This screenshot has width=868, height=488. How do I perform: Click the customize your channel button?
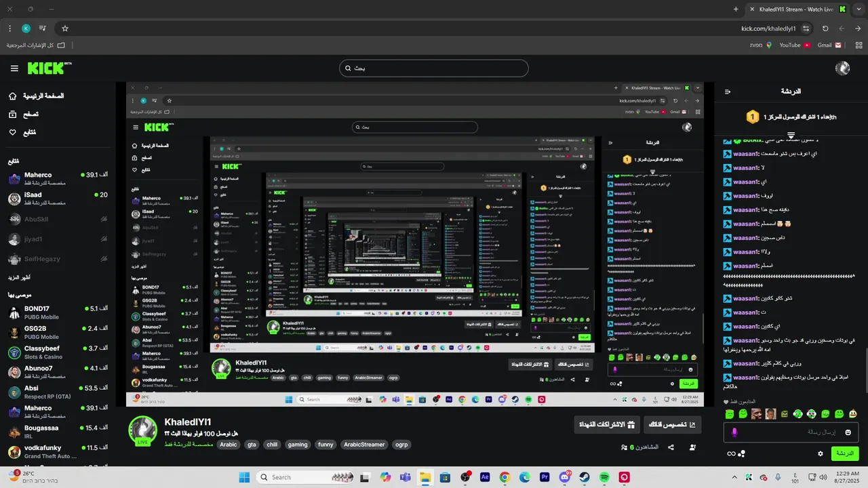[673, 425]
